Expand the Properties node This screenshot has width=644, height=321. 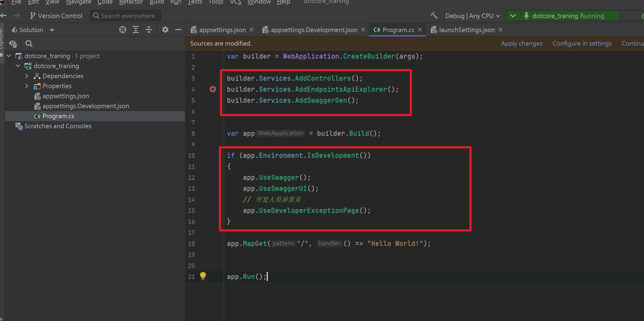(27, 86)
